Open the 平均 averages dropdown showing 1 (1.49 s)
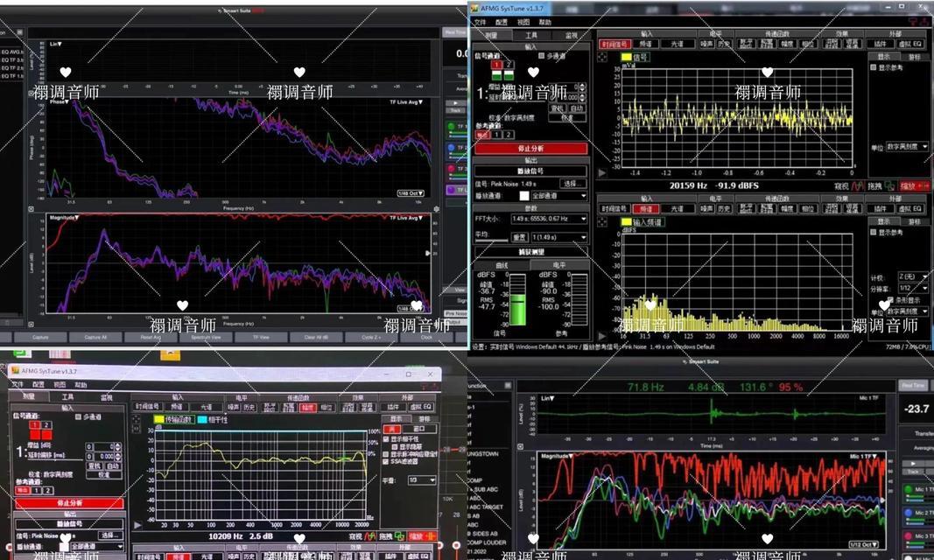The image size is (934, 560). click(x=558, y=237)
